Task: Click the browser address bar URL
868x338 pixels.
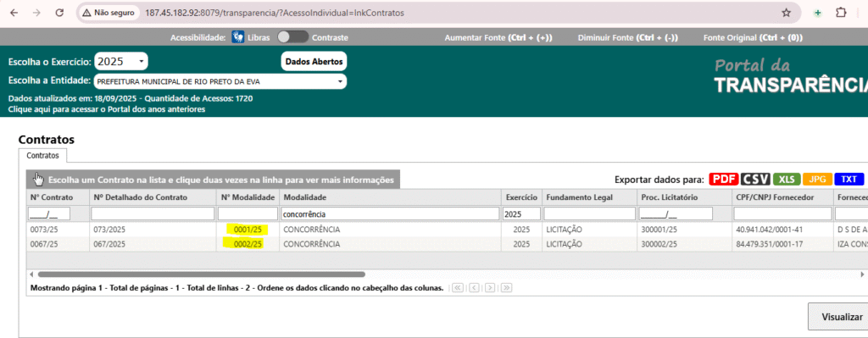Action: tap(275, 13)
